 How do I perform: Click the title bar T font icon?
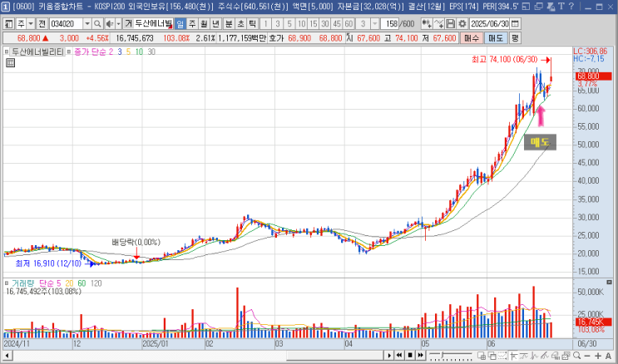pos(561,7)
